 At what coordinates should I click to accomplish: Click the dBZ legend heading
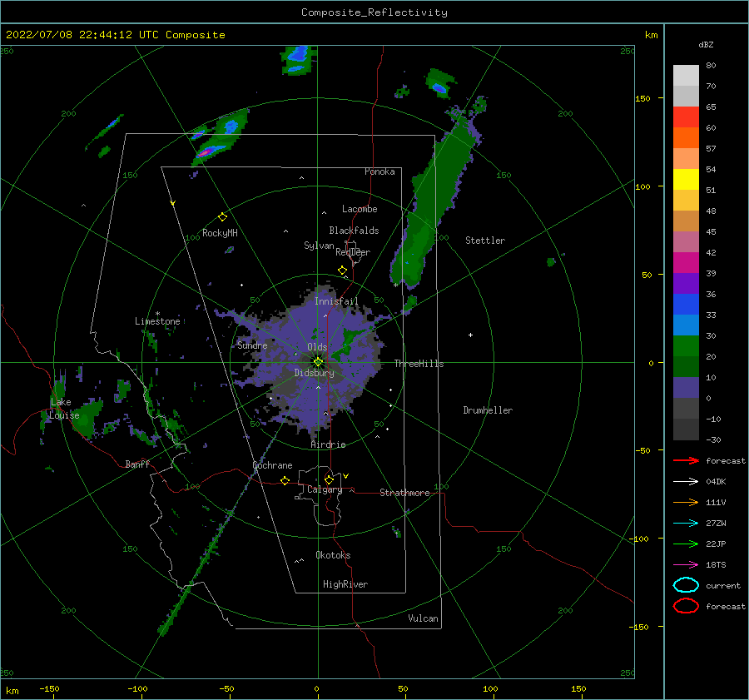[706, 44]
